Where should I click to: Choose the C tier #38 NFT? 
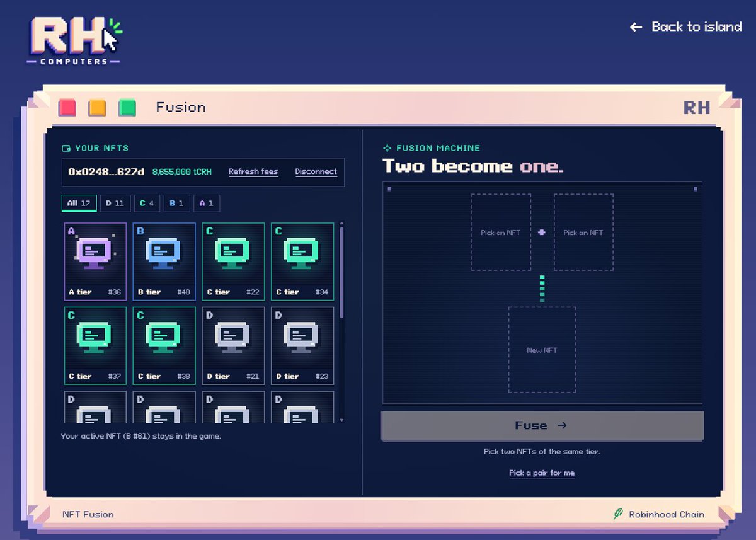click(164, 346)
